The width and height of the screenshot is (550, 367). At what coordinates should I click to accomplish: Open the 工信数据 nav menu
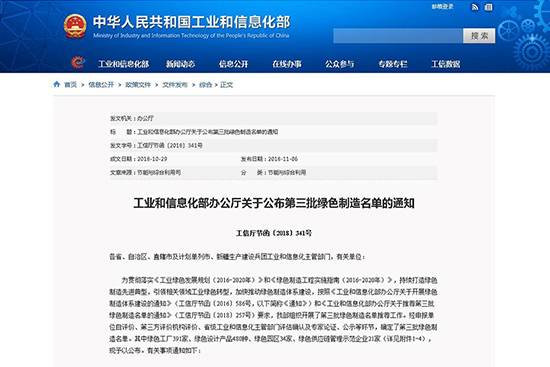[x=445, y=64]
